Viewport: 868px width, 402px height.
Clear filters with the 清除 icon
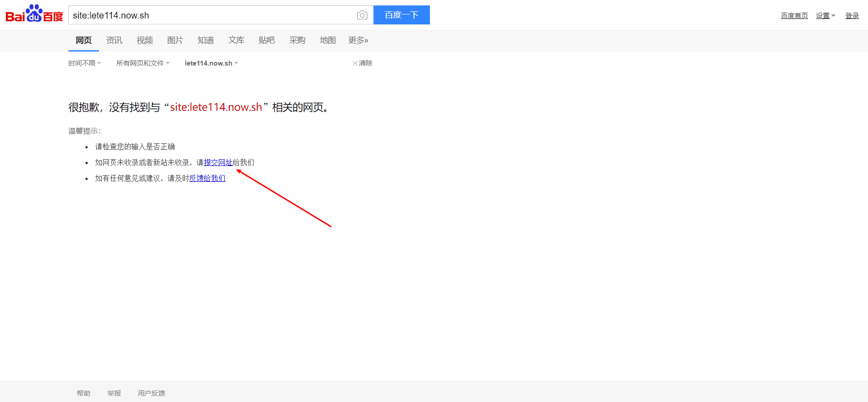[x=362, y=63]
